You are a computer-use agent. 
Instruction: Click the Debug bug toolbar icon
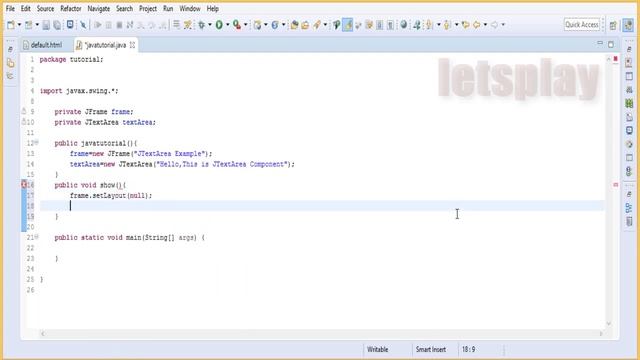pos(202,25)
